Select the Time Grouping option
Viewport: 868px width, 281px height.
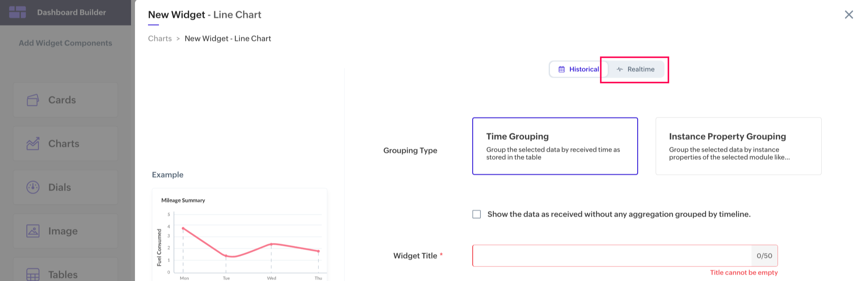(x=555, y=146)
